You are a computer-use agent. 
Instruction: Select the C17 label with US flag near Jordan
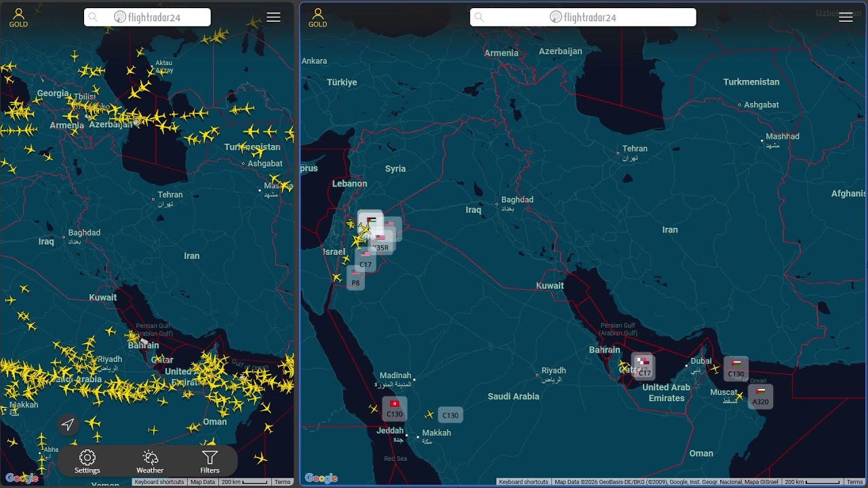(x=366, y=260)
